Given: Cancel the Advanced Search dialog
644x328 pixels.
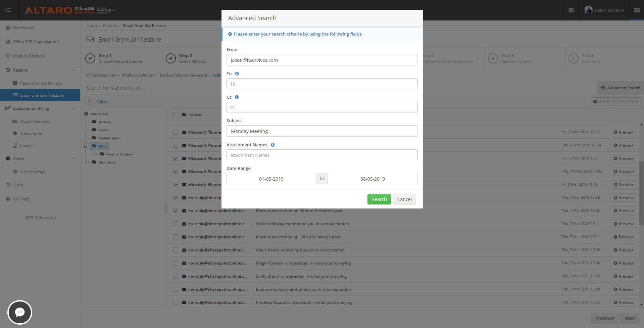Looking at the screenshot, I should [404, 199].
